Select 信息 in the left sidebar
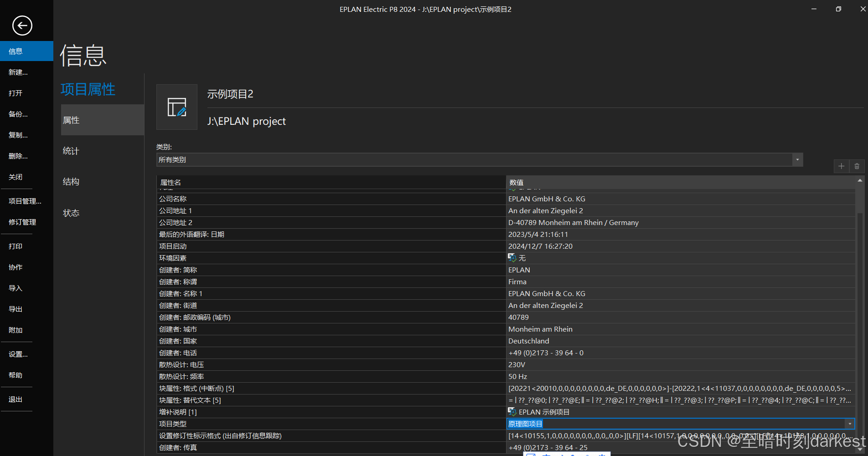This screenshot has width=868, height=456. coord(26,51)
